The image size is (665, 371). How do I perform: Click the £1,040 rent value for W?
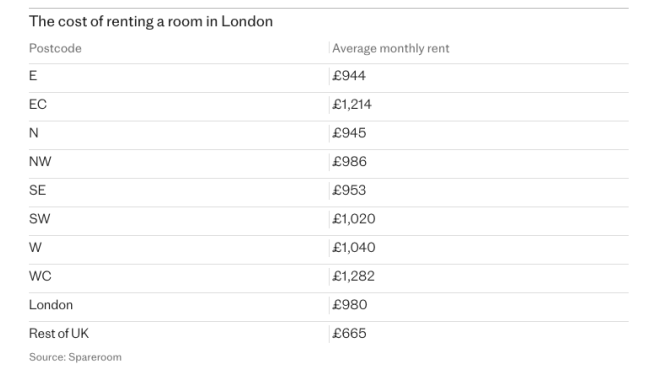354,247
